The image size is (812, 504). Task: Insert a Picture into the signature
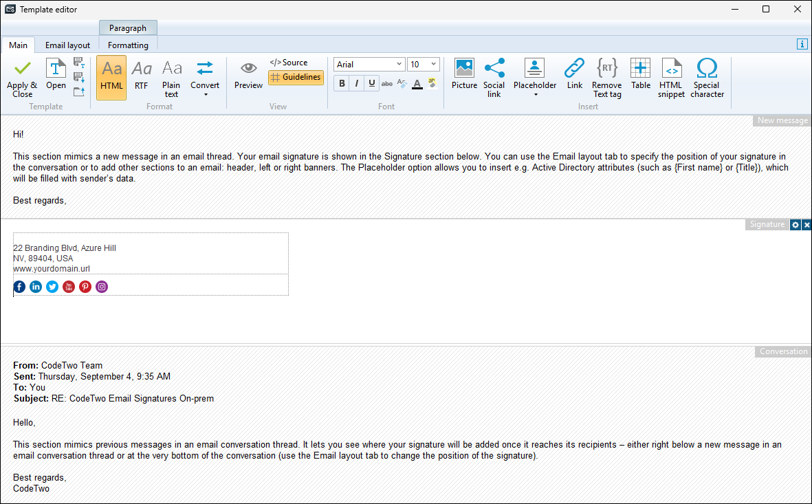[x=464, y=74]
